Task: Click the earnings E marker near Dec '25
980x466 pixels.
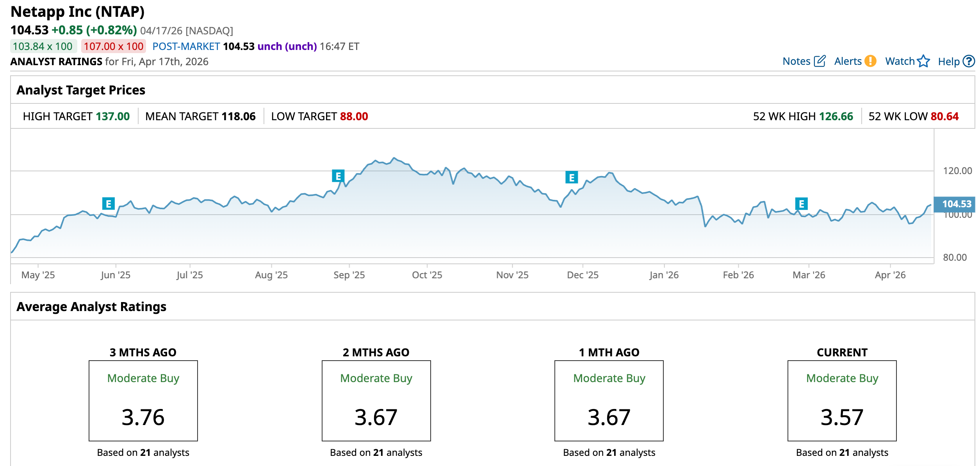Action: coord(572,178)
